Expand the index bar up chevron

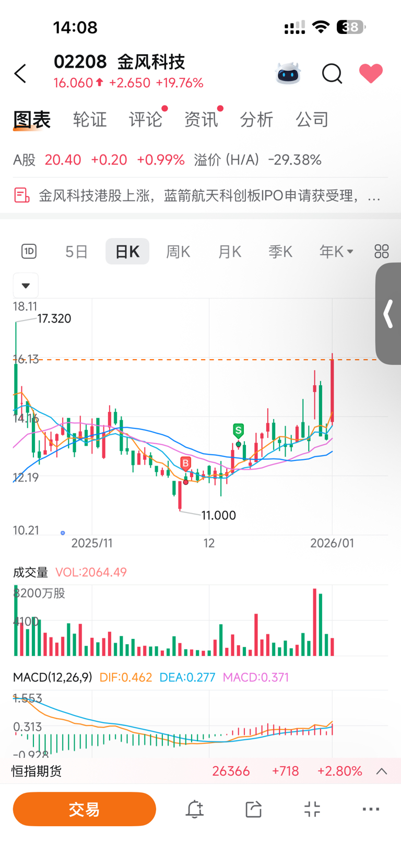382,771
